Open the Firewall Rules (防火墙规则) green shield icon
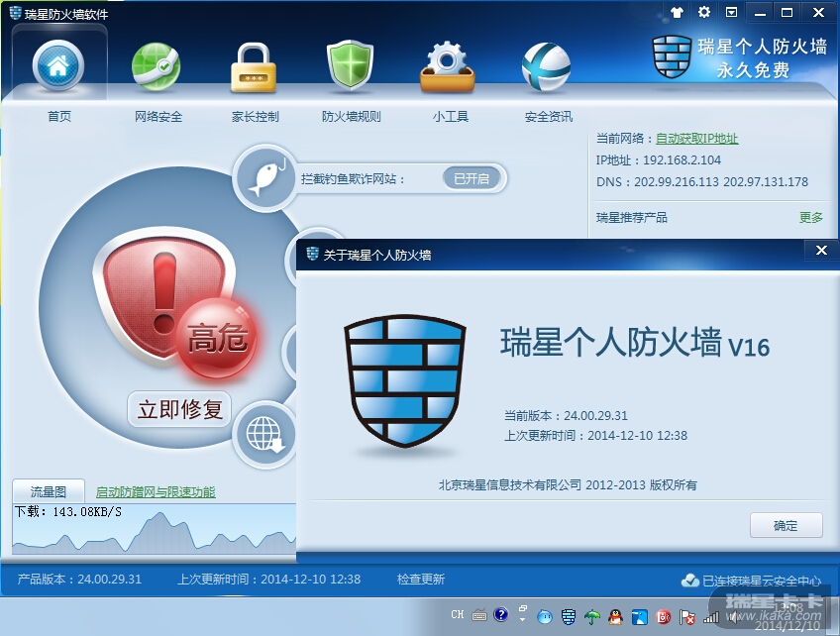840x636 pixels. pos(350,66)
